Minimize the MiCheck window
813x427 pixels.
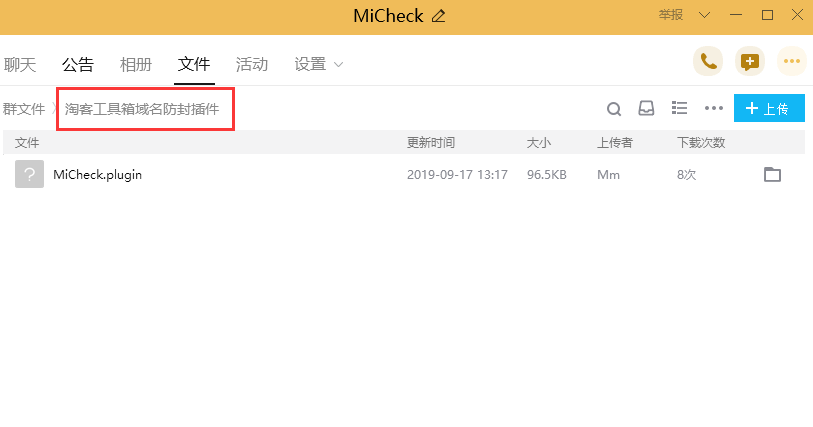pyautogui.click(x=736, y=15)
